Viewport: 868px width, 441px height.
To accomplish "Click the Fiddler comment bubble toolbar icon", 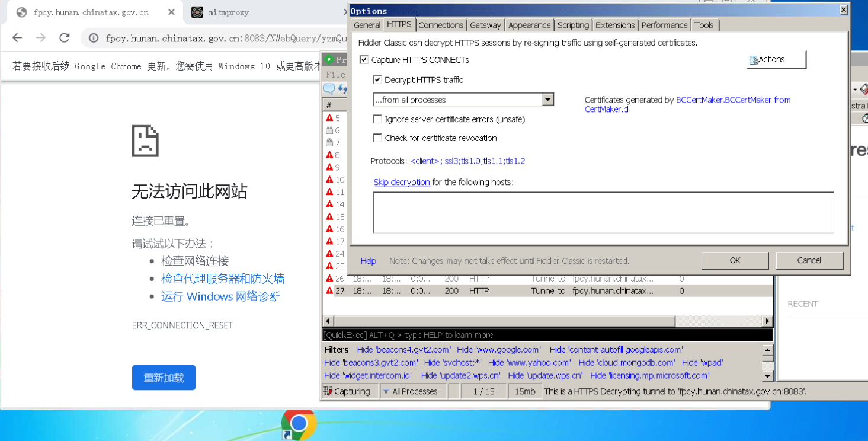I will [x=329, y=89].
